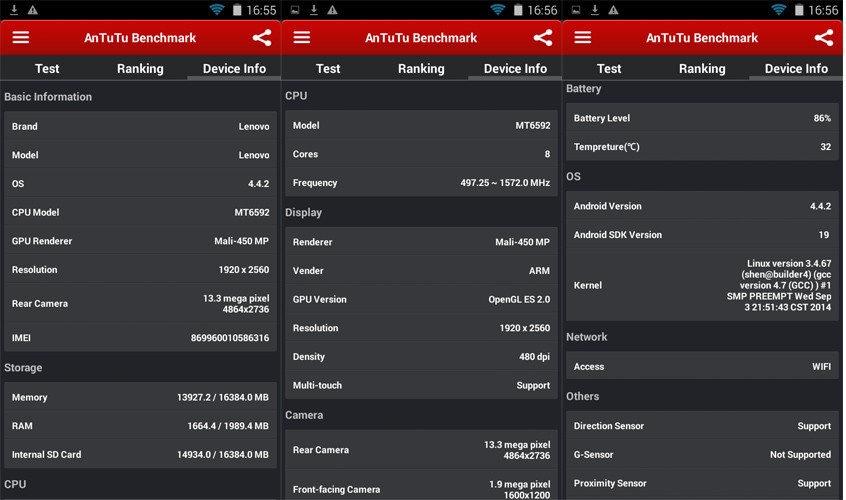Tap the Battery Level row showing 86%
This screenshot has height=500, width=846.
[x=702, y=118]
